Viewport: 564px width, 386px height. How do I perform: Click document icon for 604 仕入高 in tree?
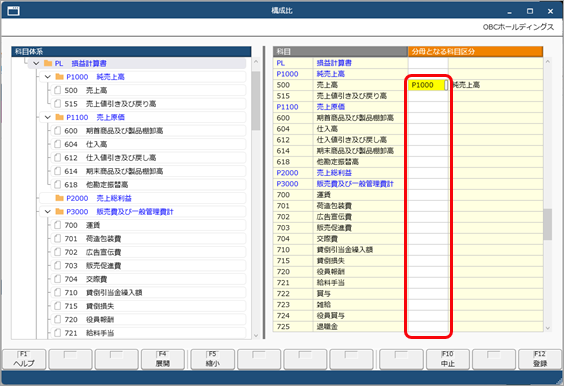pyautogui.click(x=57, y=144)
